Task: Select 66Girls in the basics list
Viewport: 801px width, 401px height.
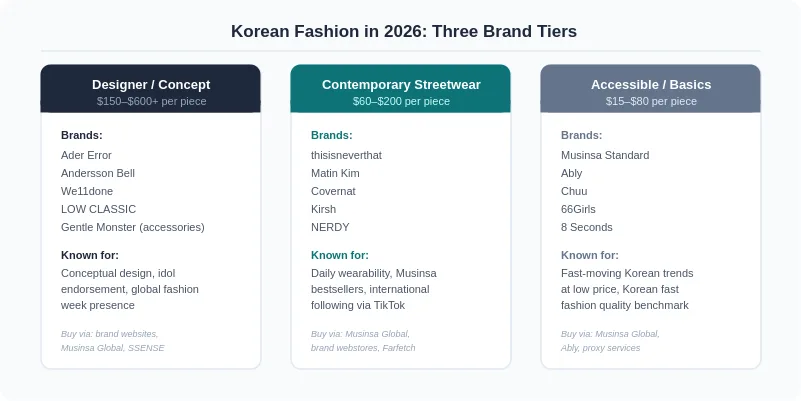Action: [578, 209]
